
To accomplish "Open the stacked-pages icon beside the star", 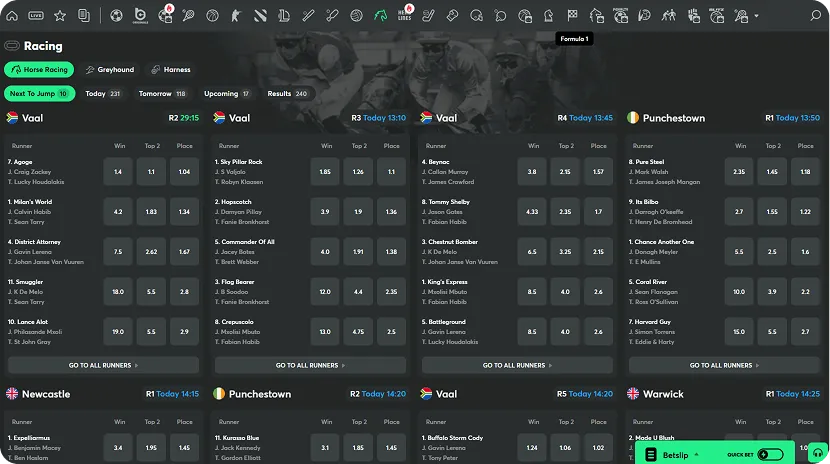I will point(84,16).
